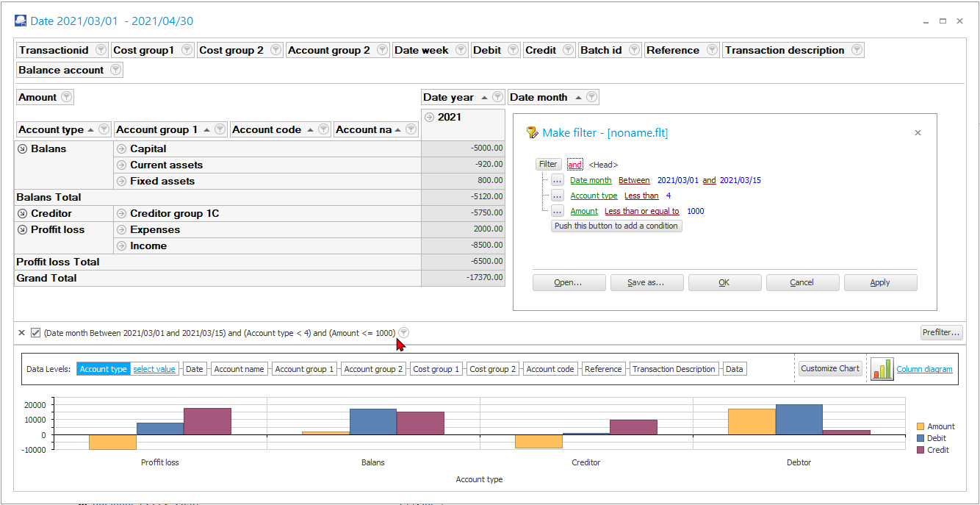980x505 pixels.
Task: Collapse the Creditor group 1C row
Action: tap(120, 212)
